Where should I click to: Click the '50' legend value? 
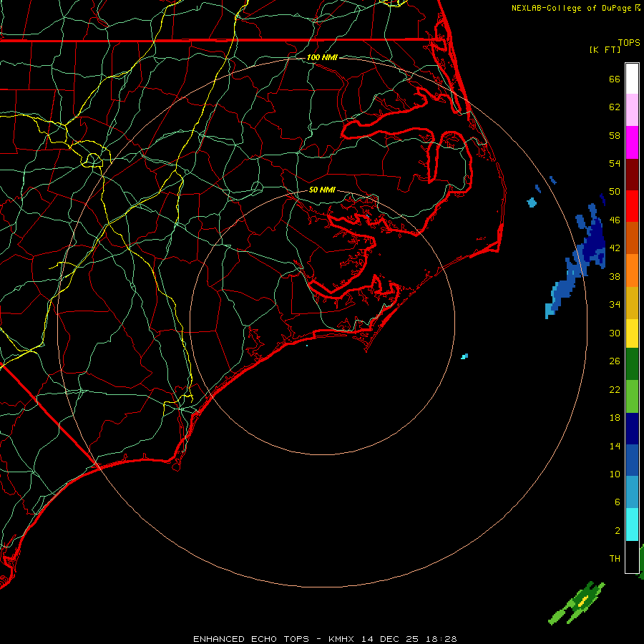click(615, 192)
